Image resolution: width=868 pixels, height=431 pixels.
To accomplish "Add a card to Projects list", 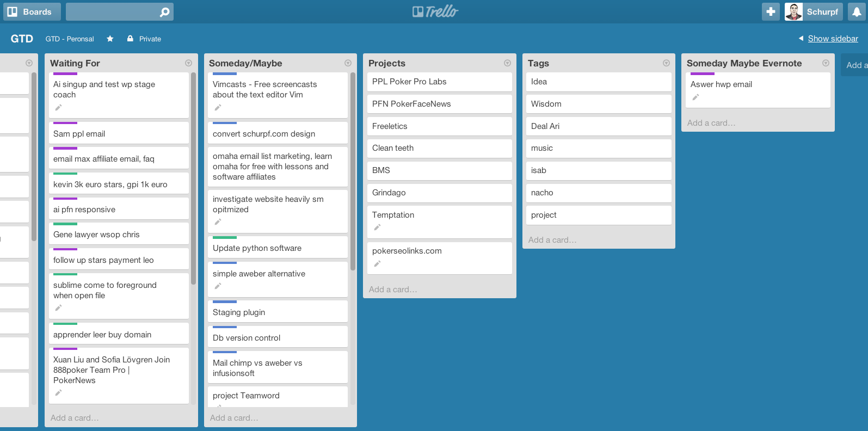I will (393, 290).
